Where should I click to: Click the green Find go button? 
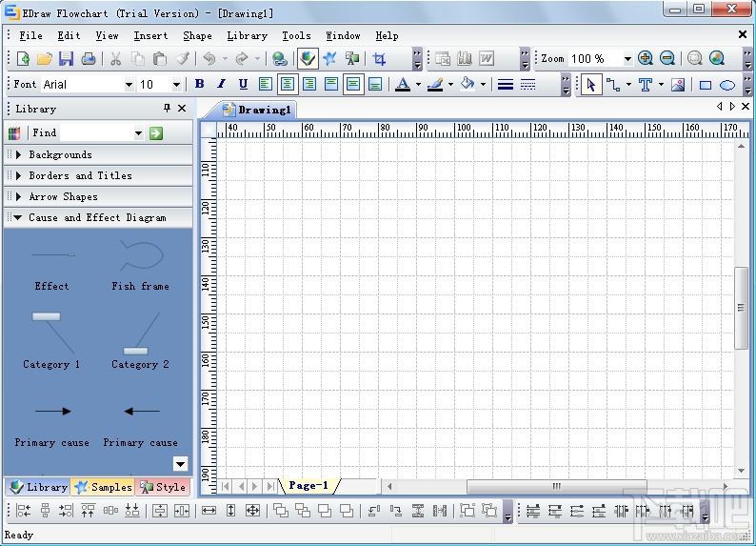(x=156, y=133)
